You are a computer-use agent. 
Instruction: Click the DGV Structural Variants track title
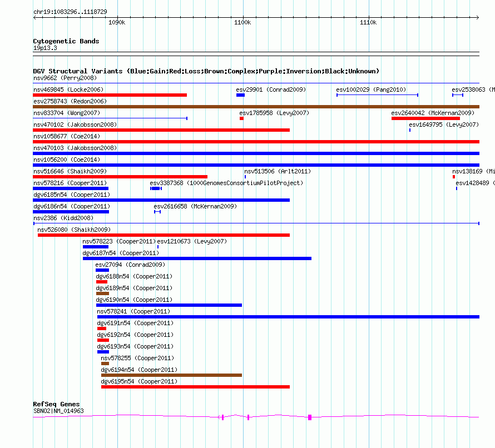coord(206,71)
